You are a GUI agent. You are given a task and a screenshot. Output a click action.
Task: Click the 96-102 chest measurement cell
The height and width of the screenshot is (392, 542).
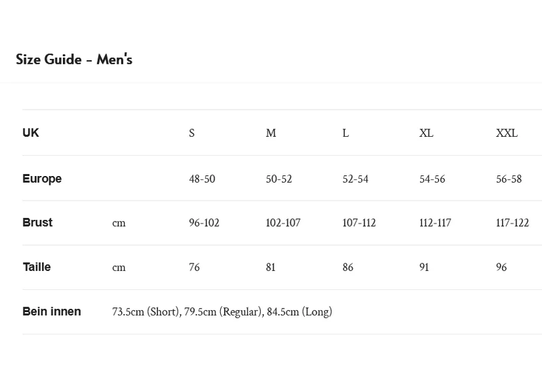(x=204, y=223)
